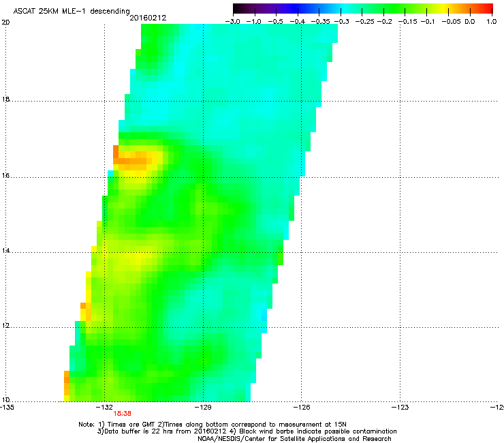Viewport: 504px width, 443px height.
Task: Click the latitude axis label 10
Action: [5, 400]
